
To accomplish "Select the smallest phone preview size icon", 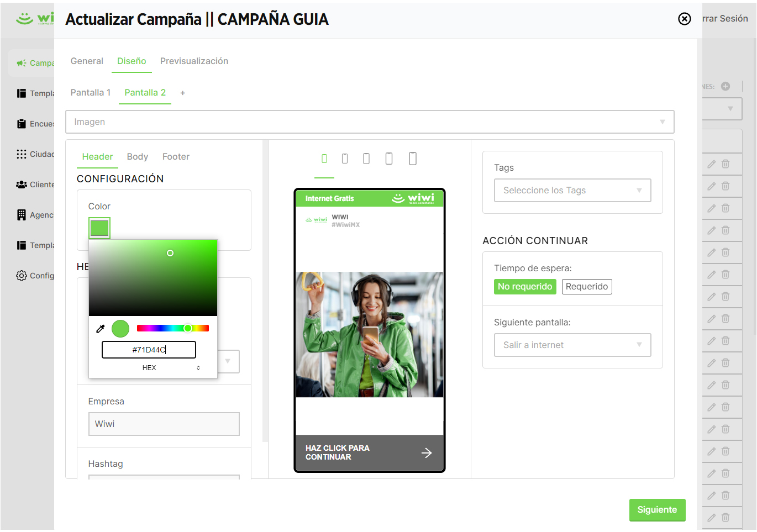I will click(324, 159).
